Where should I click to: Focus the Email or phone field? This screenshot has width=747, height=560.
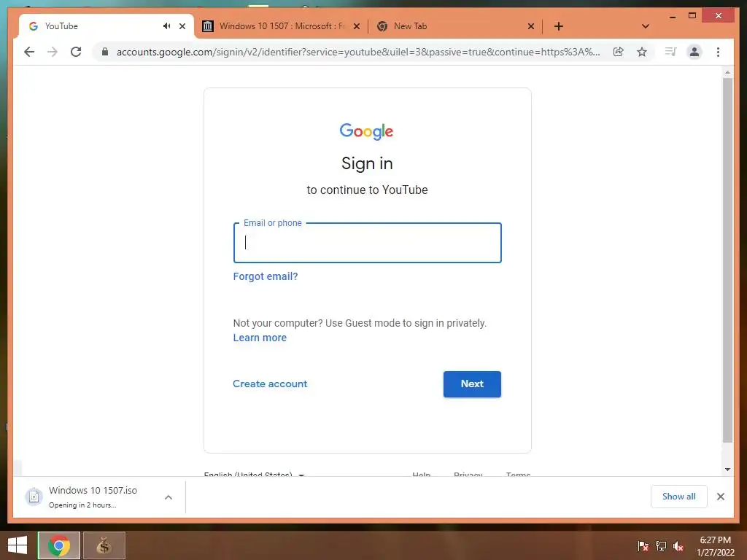[368, 243]
